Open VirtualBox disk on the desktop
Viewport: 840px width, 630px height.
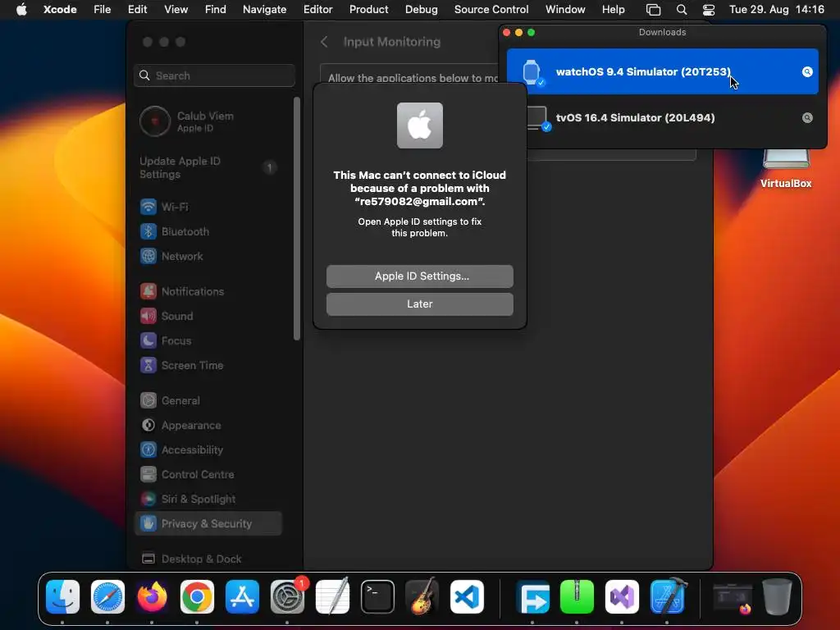[x=786, y=169]
